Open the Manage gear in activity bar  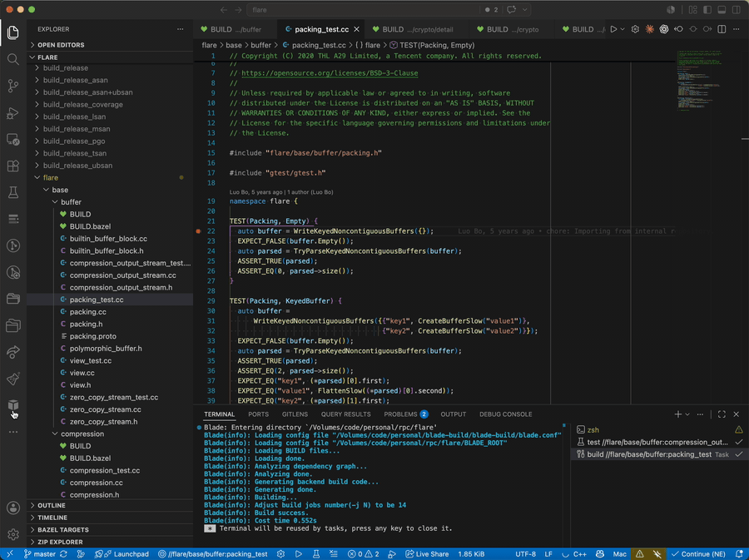pyautogui.click(x=12, y=534)
